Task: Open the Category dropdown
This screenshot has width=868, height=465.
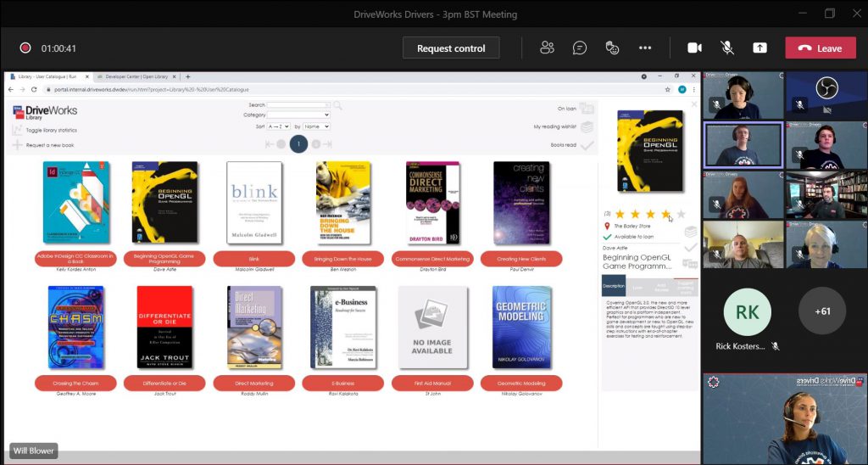Action: 298,115
